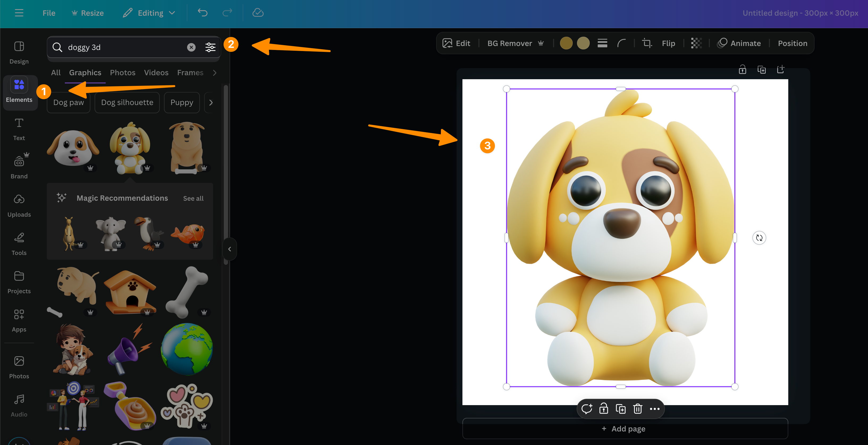Select the yellow color swatch in toolbar
The height and width of the screenshot is (445, 868).
click(566, 43)
